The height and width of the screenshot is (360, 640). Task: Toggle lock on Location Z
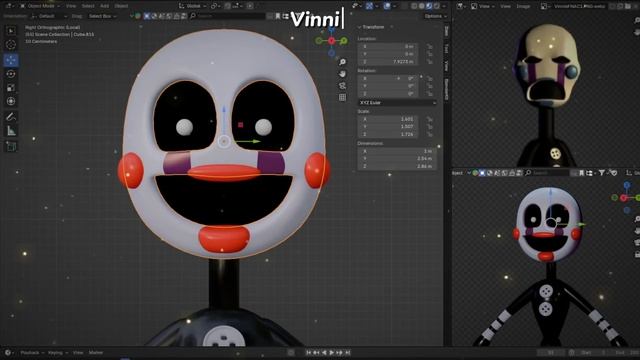[430, 62]
